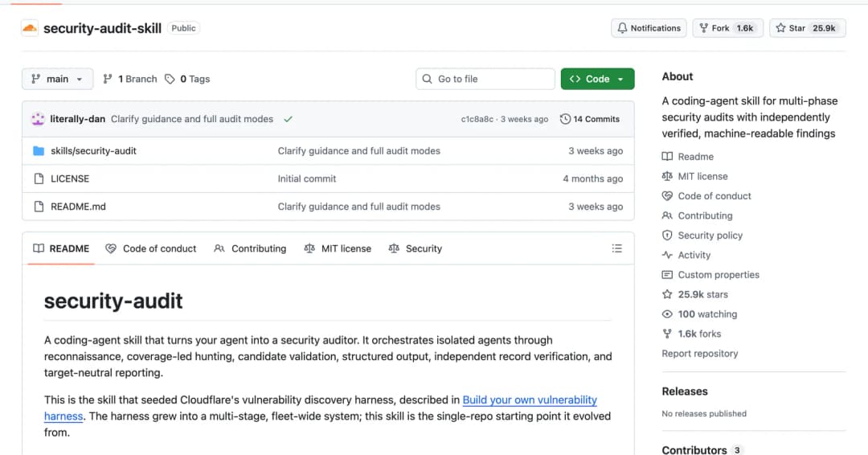This screenshot has height=455, width=868.
Task: Open README.md row commit message
Action: click(x=358, y=207)
